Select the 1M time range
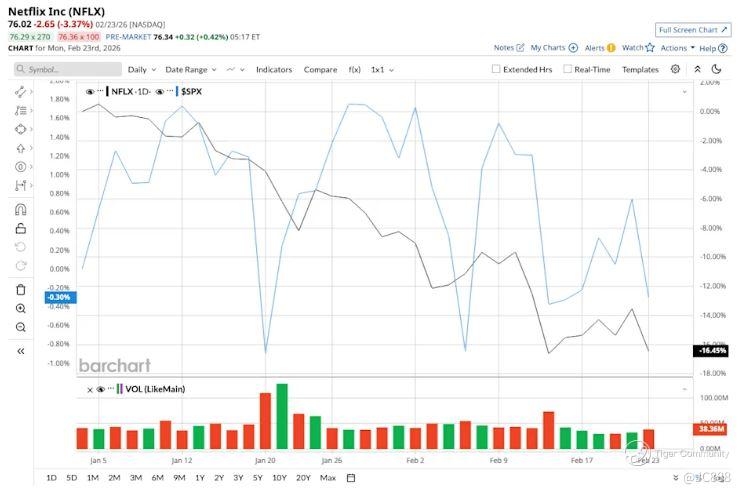Screen dimensions: 744x494 tap(93, 478)
